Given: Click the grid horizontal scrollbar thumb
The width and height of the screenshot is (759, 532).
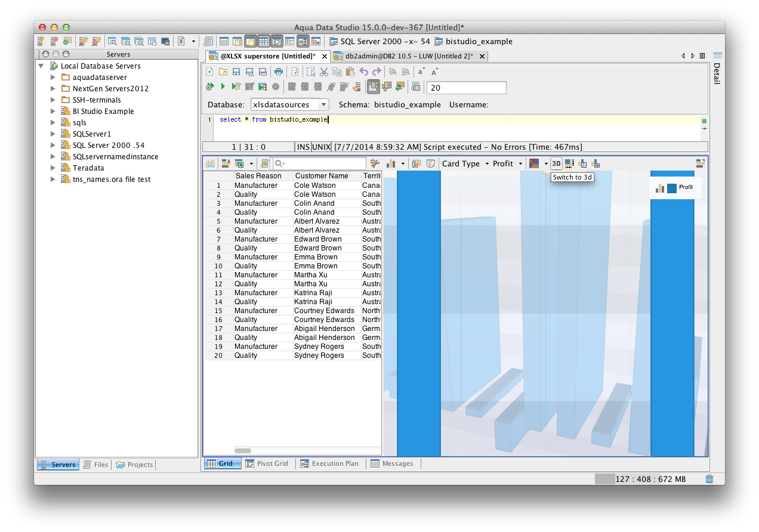Looking at the screenshot, I should tap(242, 451).
